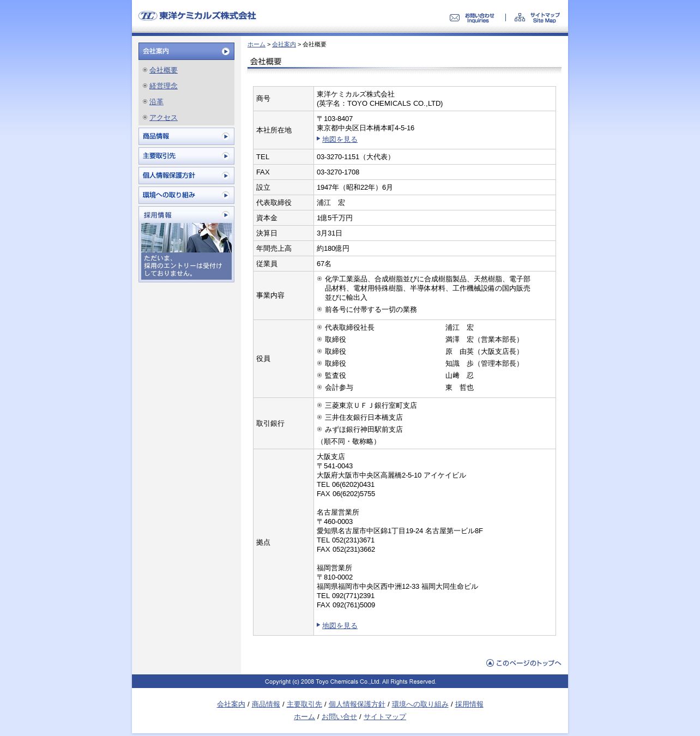The image size is (700, 736).
Task: Click the copyright notice in footer bar
Action: click(351, 681)
